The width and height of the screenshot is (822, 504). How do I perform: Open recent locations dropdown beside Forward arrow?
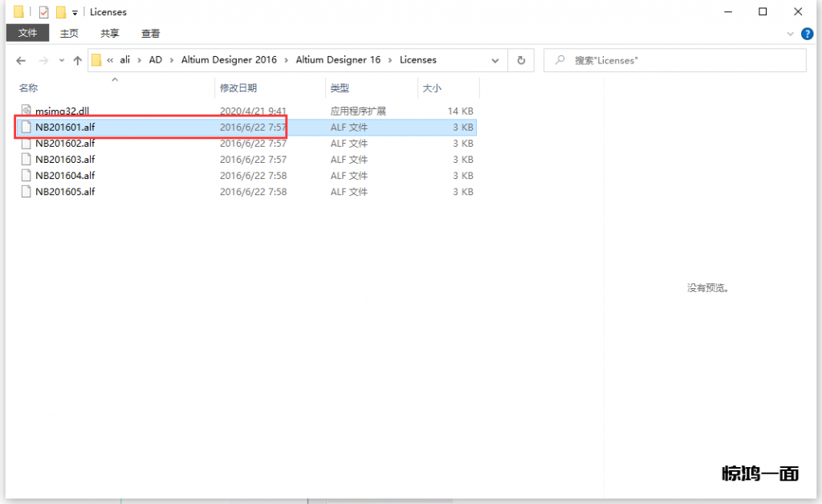[x=61, y=61]
